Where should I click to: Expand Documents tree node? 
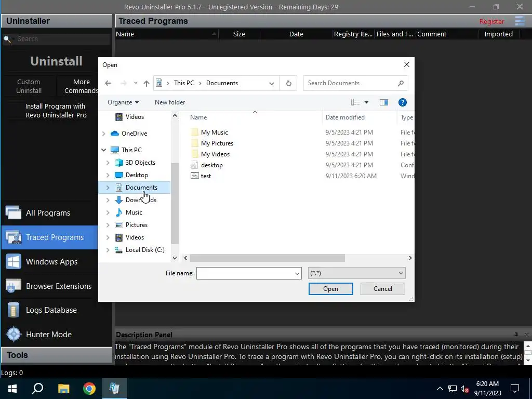coord(108,188)
